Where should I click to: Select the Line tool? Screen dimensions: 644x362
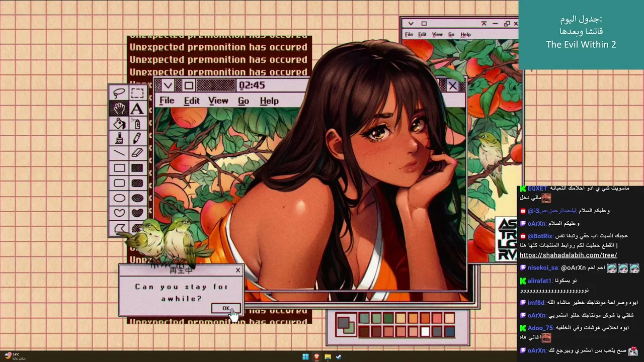coord(119,153)
